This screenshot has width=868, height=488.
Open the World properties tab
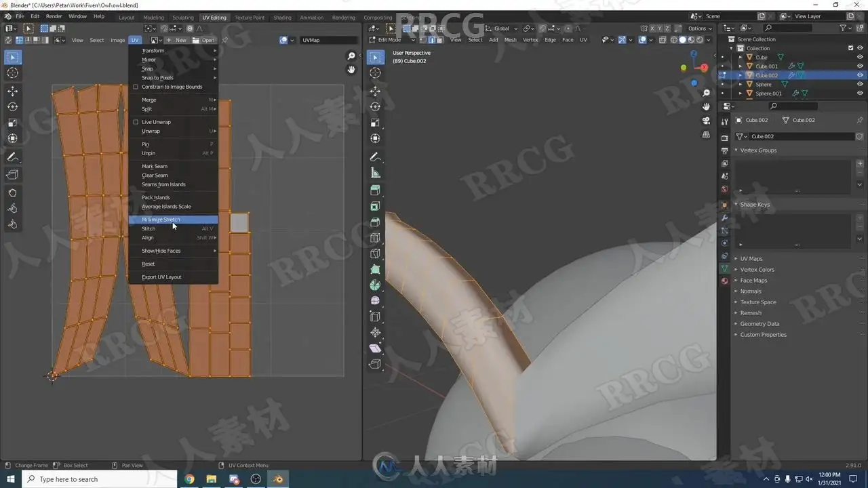(724, 189)
